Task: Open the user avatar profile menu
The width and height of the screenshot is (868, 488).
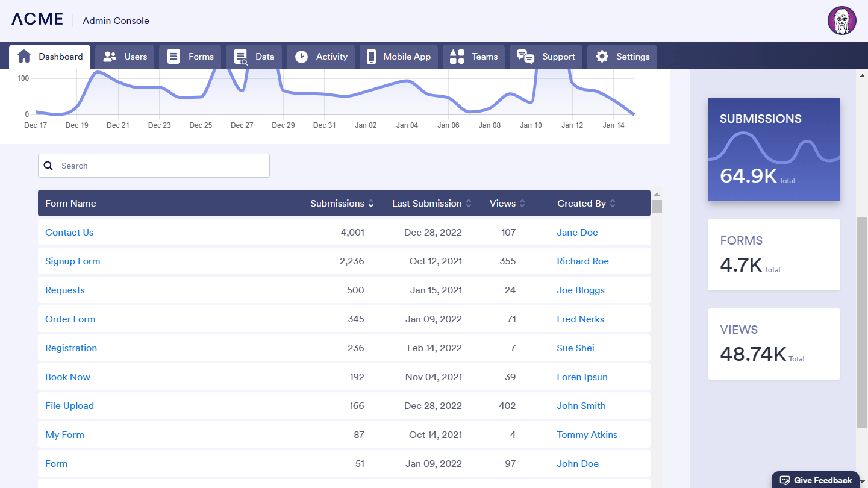Action: click(841, 21)
